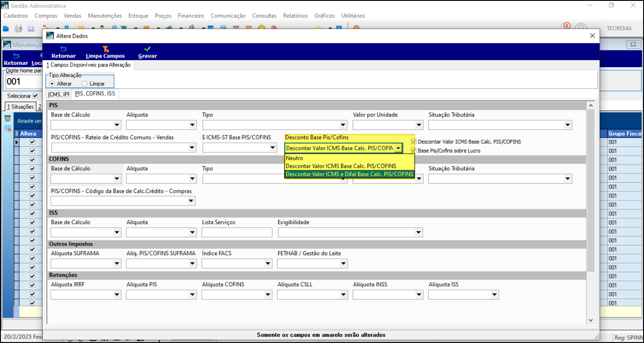Click the Digite Nome field containing 001
Viewport: 644px width, 343px height.
pos(24,81)
